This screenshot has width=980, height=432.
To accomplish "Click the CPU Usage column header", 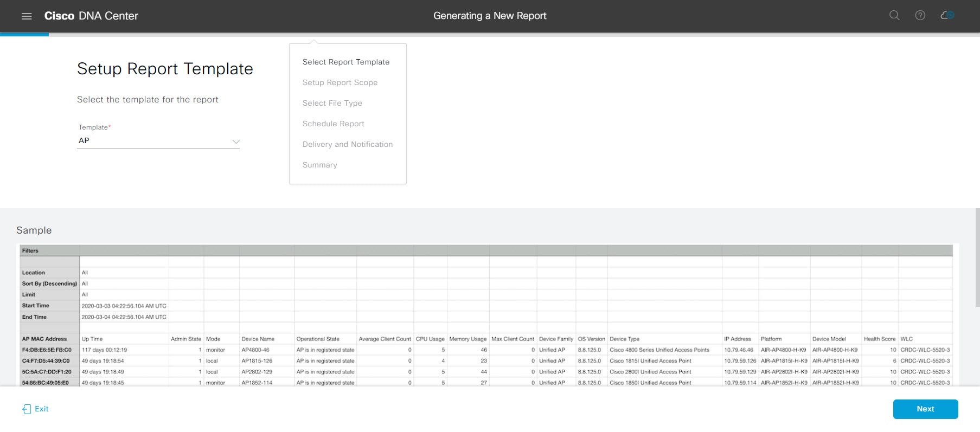I will [x=430, y=339].
